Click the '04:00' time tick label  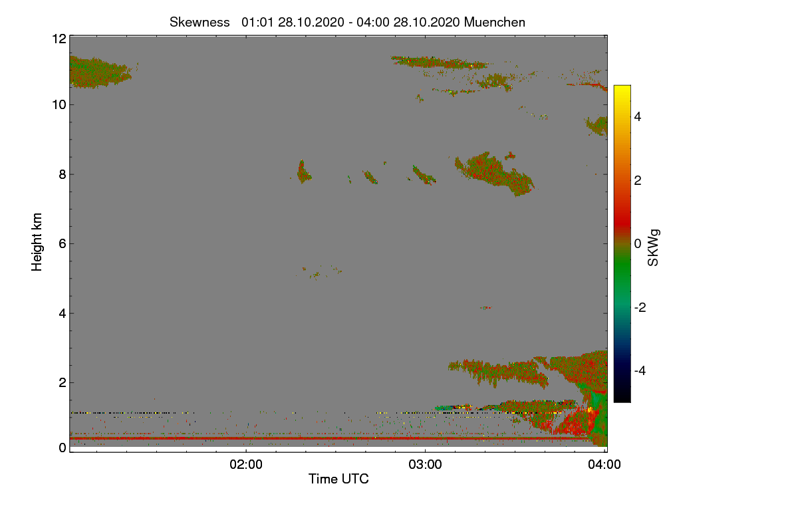(605, 465)
